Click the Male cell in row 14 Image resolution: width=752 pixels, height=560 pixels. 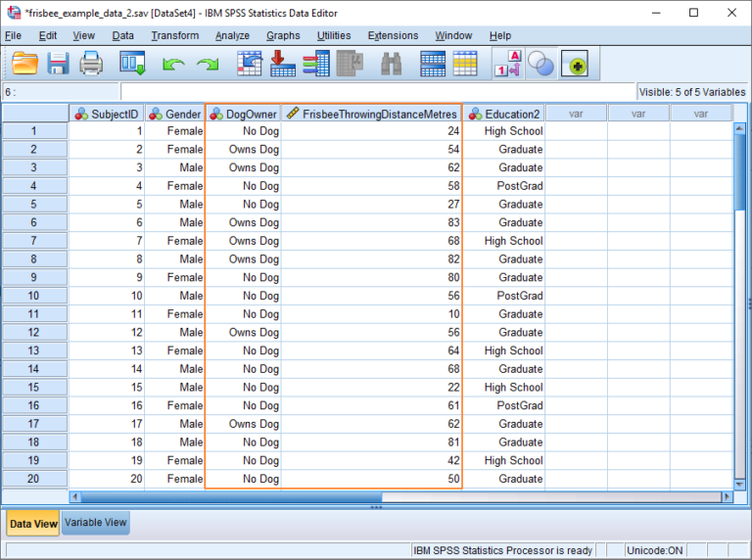(x=174, y=369)
